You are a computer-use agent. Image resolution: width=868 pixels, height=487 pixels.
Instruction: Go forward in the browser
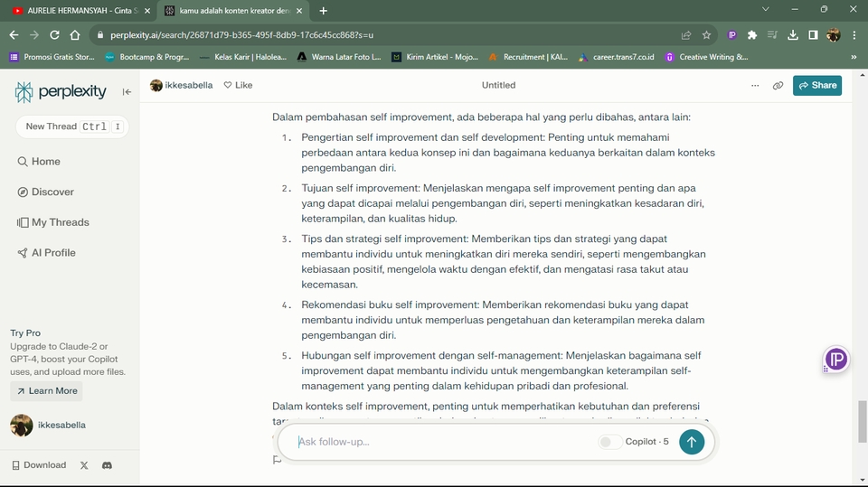coord(34,35)
